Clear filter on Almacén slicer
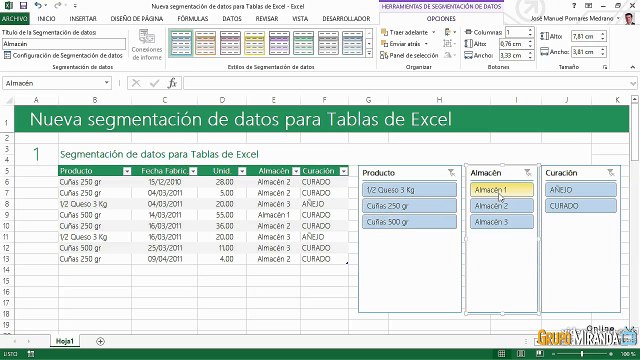The height and width of the screenshot is (360, 640). tap(528, 173)
